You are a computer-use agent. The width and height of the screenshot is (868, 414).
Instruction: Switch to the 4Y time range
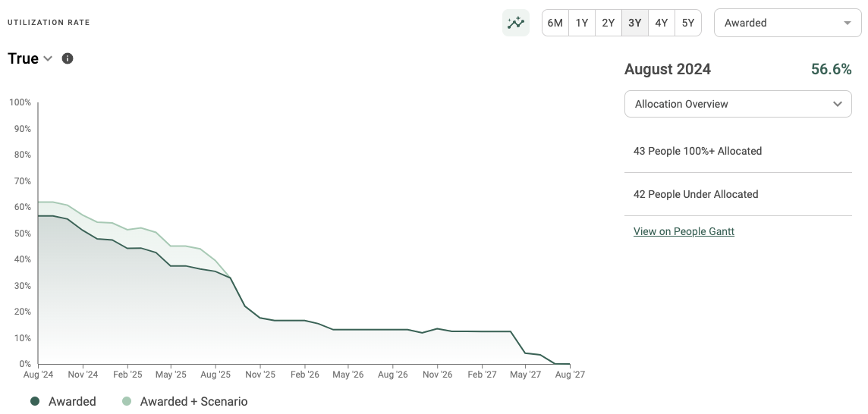[662, 23]
